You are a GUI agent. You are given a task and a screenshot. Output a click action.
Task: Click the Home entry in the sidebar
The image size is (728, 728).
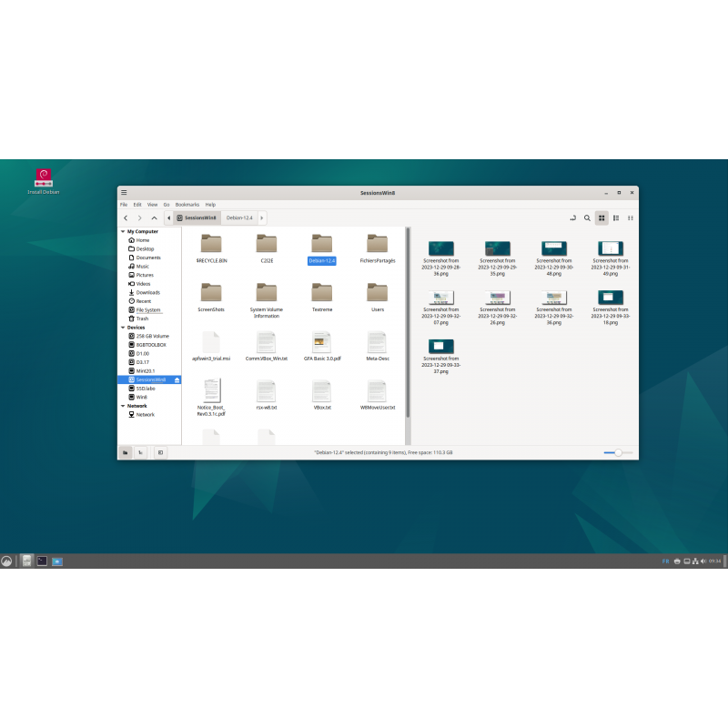[x=143, y=240]
